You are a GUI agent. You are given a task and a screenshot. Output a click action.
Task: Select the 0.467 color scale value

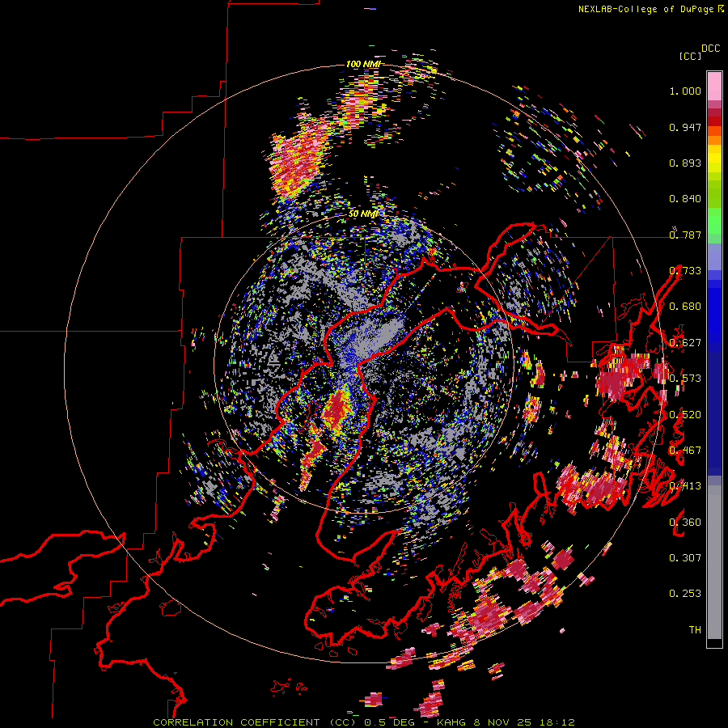tap(685, 451)
